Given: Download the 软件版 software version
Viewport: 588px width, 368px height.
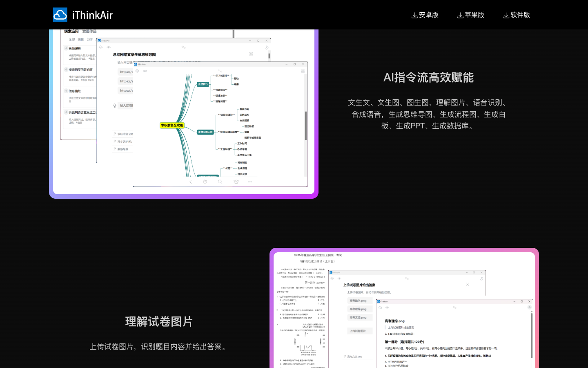Looking at the screenshot, I should tap(517, 15).
